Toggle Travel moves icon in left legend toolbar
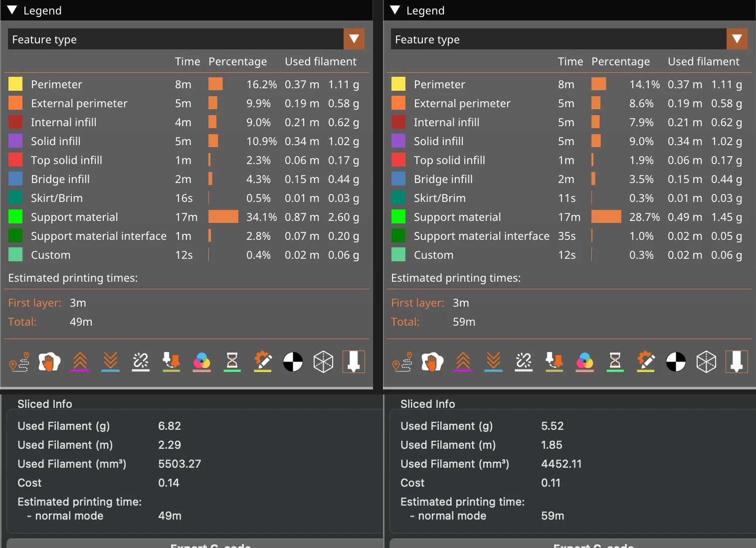756x548 pixels. coord(19,362)
